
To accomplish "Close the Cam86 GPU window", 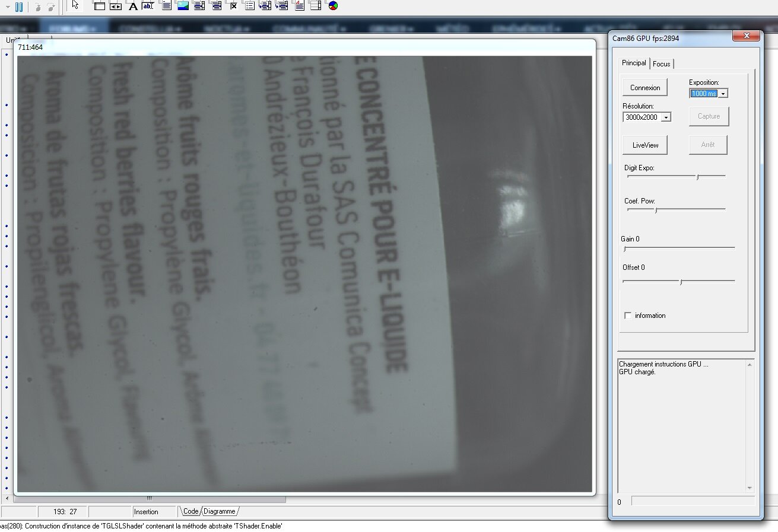I will tap(746, 37).
